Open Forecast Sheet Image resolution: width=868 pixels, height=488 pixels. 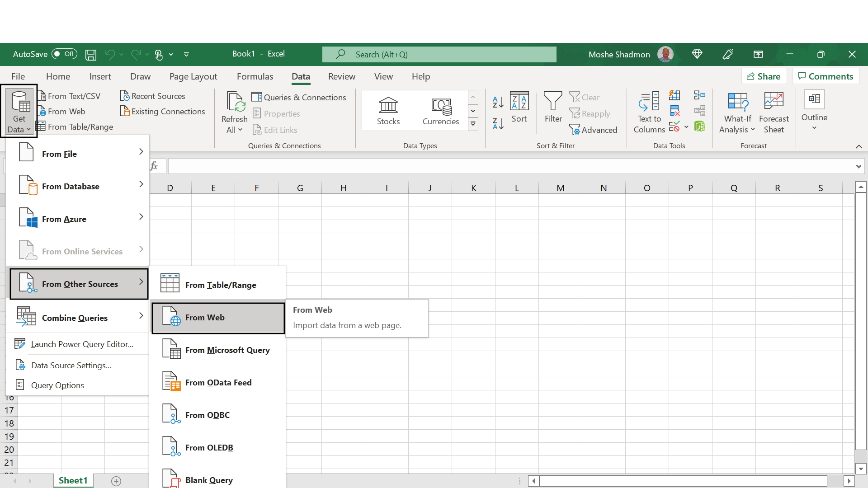[x=774, y=112]
